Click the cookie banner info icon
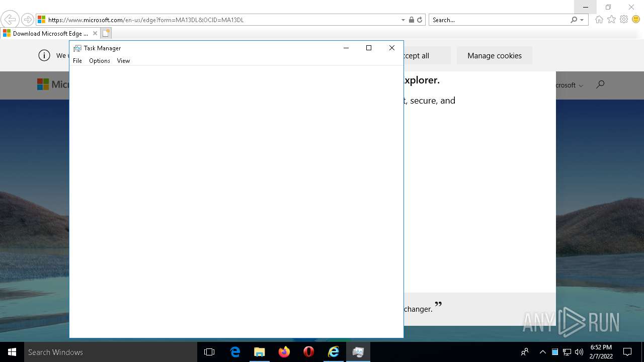This screenshot has height=362, width=644. tap(44, 55)
